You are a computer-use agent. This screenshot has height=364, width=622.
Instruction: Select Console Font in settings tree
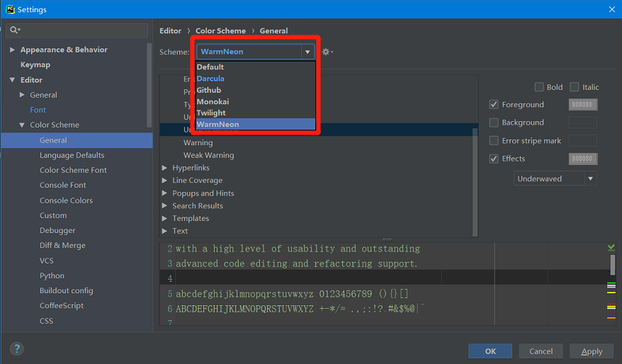tap(62, 186)
